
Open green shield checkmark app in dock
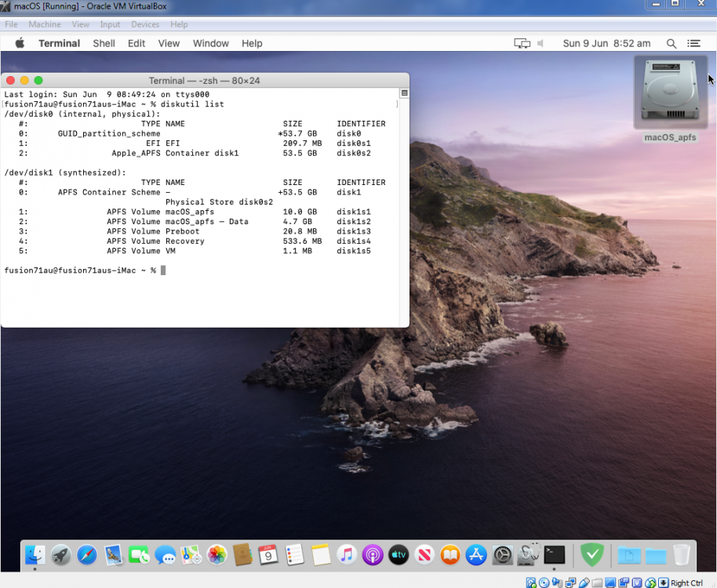click(x=592, y=554)
